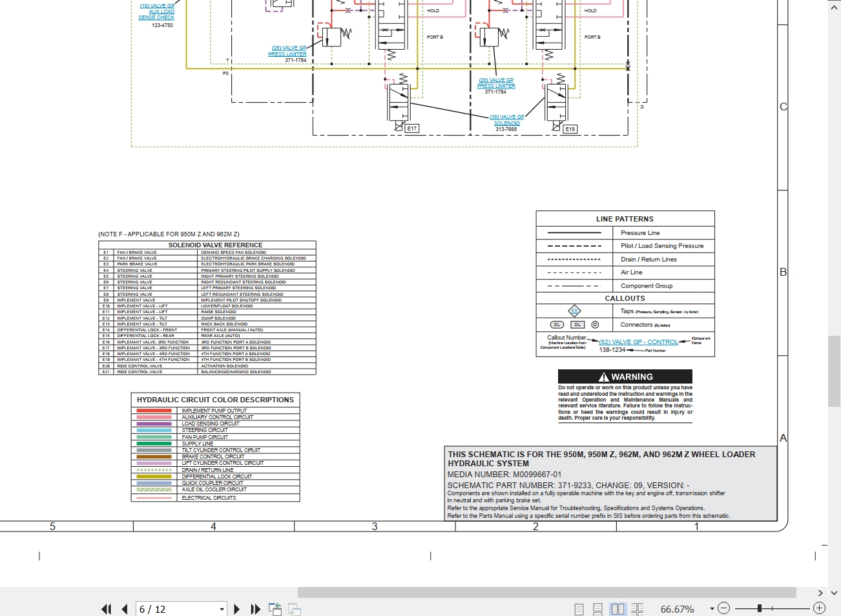This screenshot has height=616, width=841.
Task: Open the (19) VALVE GP AUX LOAD SENSE CHECK link
Action: pyautogui.click(x=157, y=12)
